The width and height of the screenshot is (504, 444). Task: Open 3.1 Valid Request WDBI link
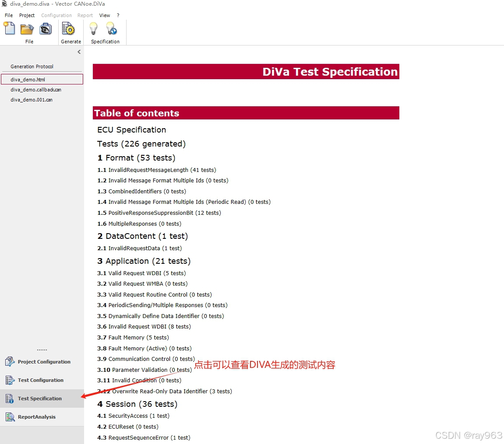141,273
